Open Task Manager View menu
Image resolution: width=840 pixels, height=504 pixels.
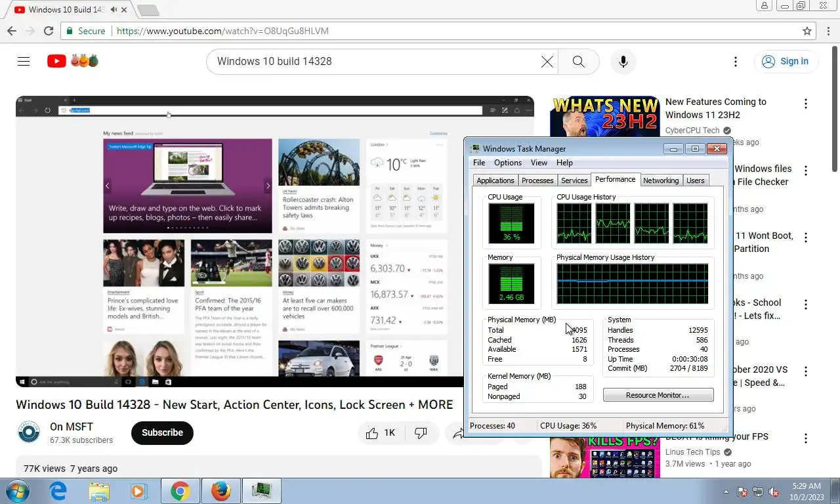click(x=539, y=163)
